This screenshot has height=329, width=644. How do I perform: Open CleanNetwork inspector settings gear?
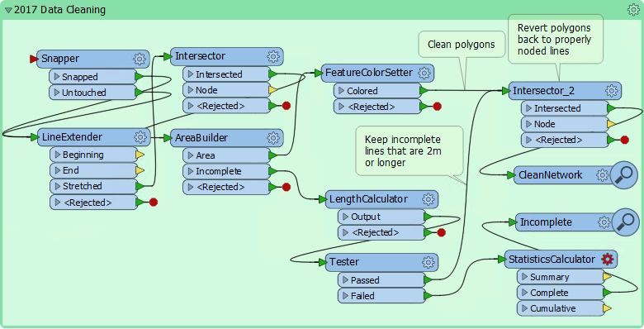tap(602, 174)
